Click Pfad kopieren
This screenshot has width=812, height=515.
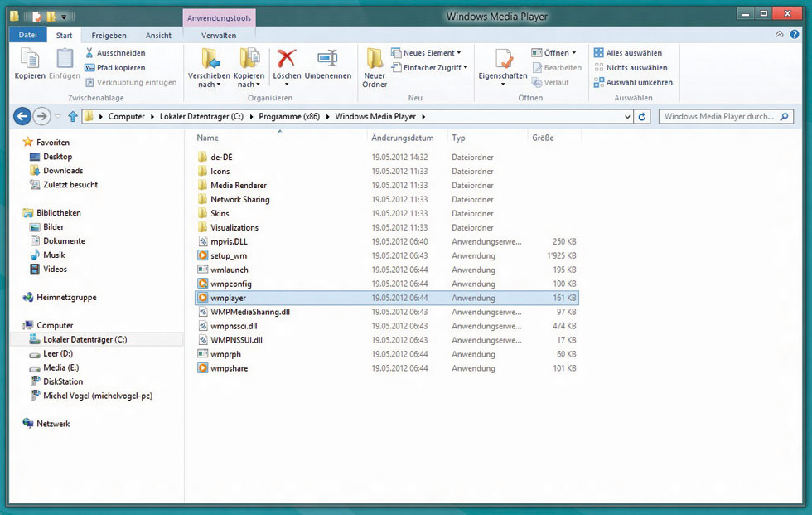click(115, 68)
